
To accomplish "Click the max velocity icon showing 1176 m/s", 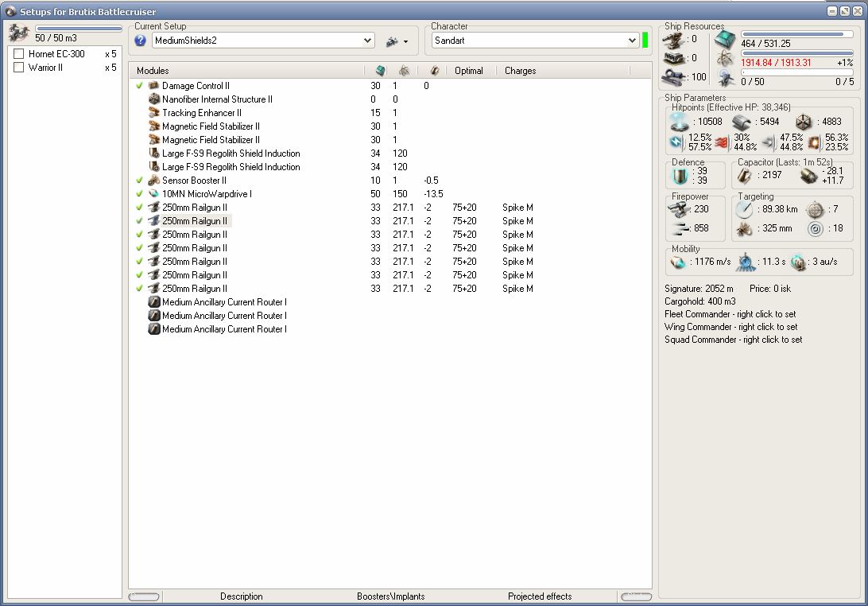I will click(678, 262).
